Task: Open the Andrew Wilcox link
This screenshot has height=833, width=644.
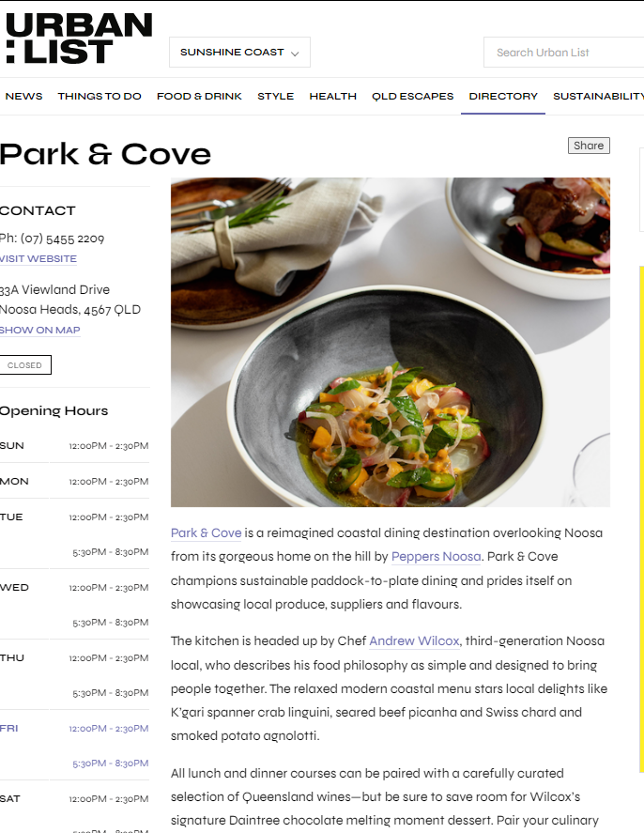Action: tap(414, 640)
